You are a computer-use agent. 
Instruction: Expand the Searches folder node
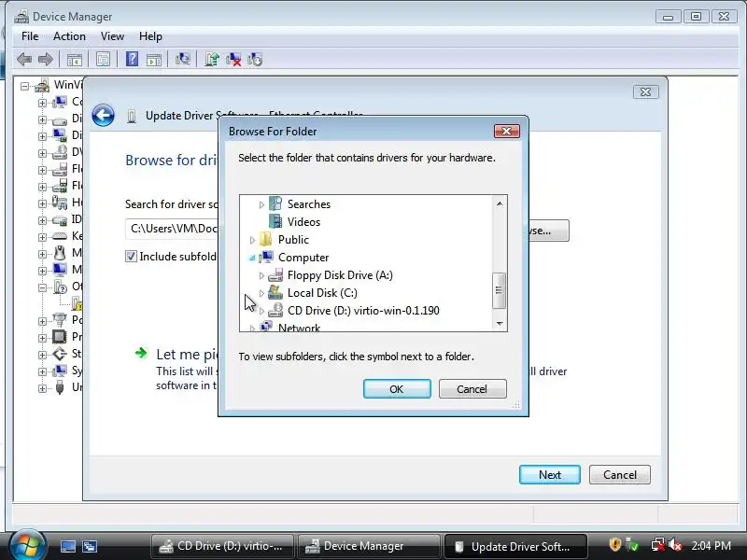pos(261,204)
